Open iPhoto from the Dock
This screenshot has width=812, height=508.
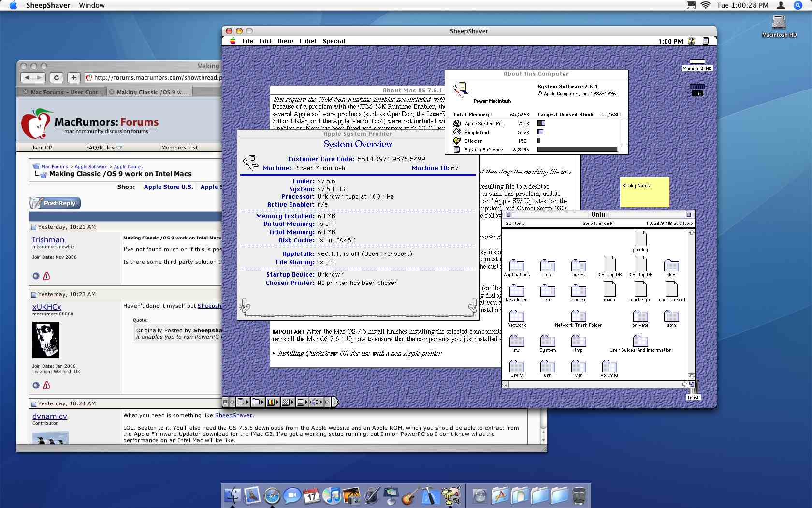click(351, 496)
